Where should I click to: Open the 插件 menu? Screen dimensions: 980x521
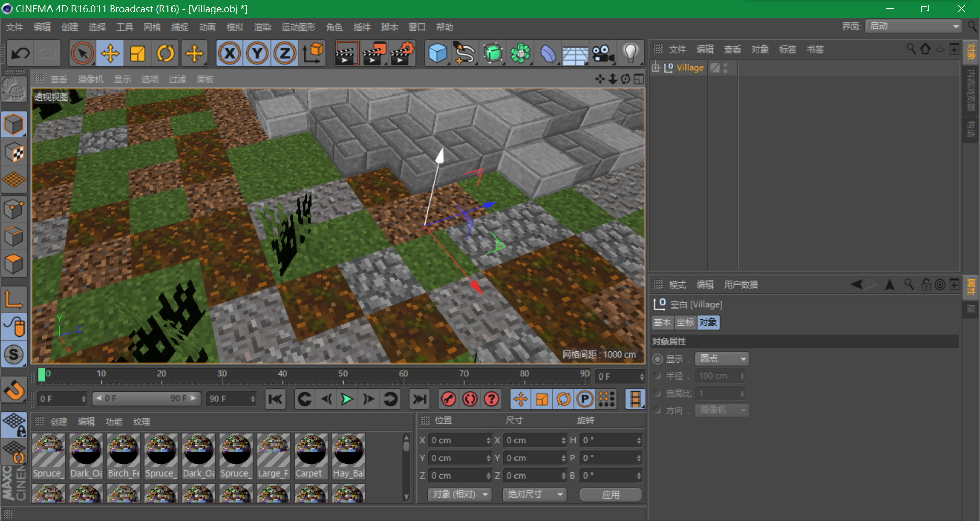coord(362,27)
